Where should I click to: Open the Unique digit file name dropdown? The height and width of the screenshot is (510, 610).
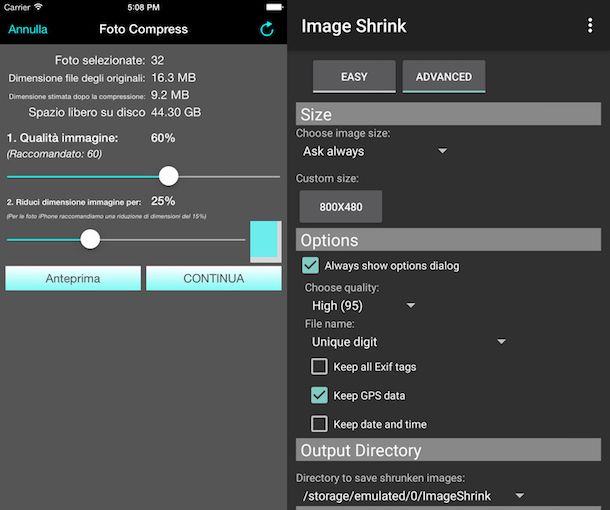coord(408,342)
